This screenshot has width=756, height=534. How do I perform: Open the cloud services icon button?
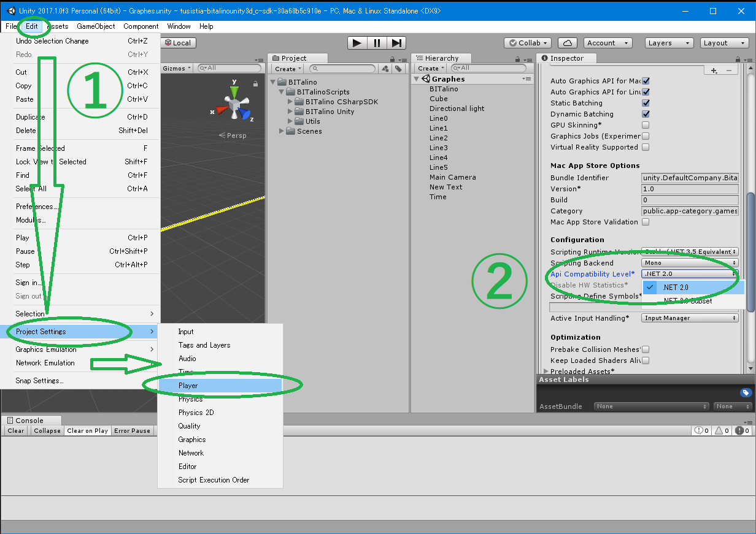pos(568,43)
